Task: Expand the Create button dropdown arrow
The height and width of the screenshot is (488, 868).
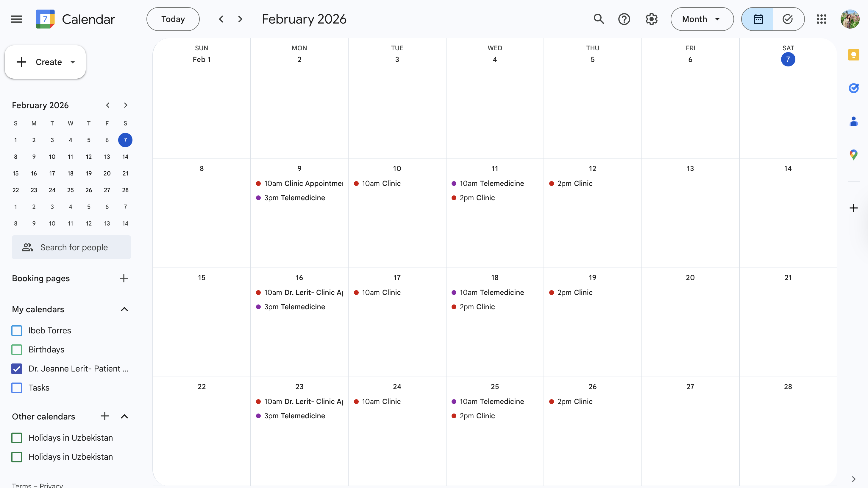Action: point(73,62)
